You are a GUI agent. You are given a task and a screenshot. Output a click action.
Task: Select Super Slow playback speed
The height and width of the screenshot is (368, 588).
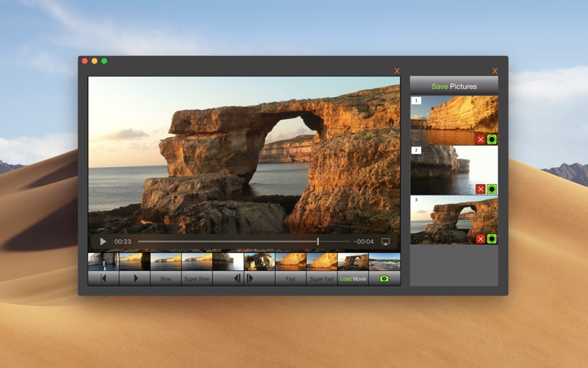(197, 279)
